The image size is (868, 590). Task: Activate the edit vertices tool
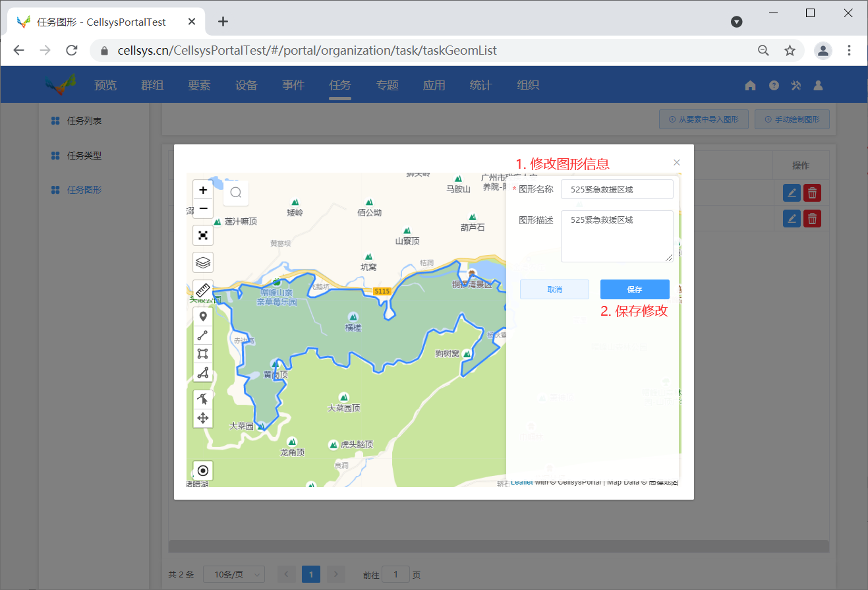(203, 399)
